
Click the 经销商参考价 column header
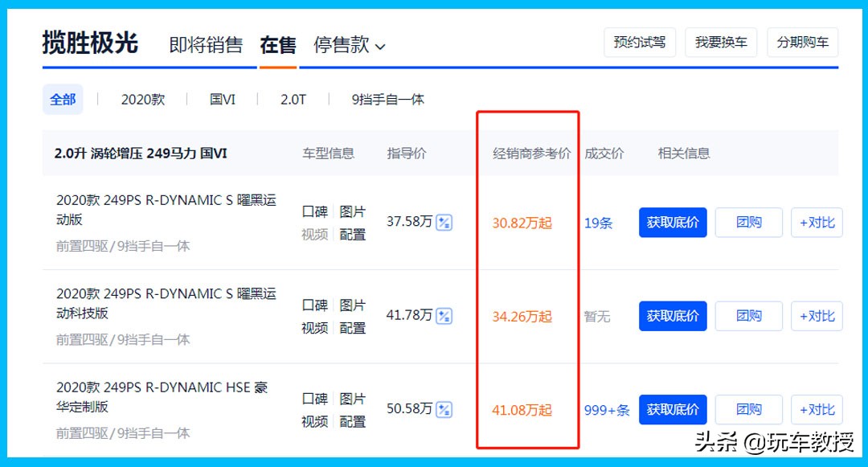tap(531, 154)
